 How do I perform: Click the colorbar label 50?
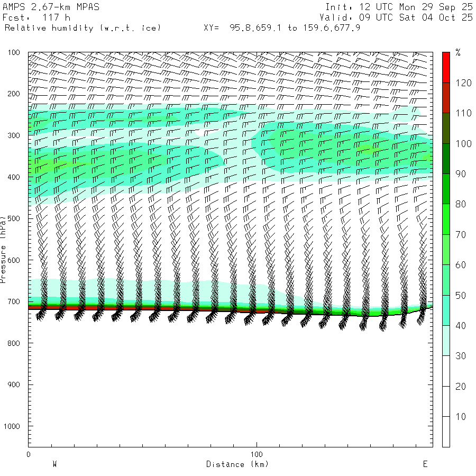tap(461, 295)
